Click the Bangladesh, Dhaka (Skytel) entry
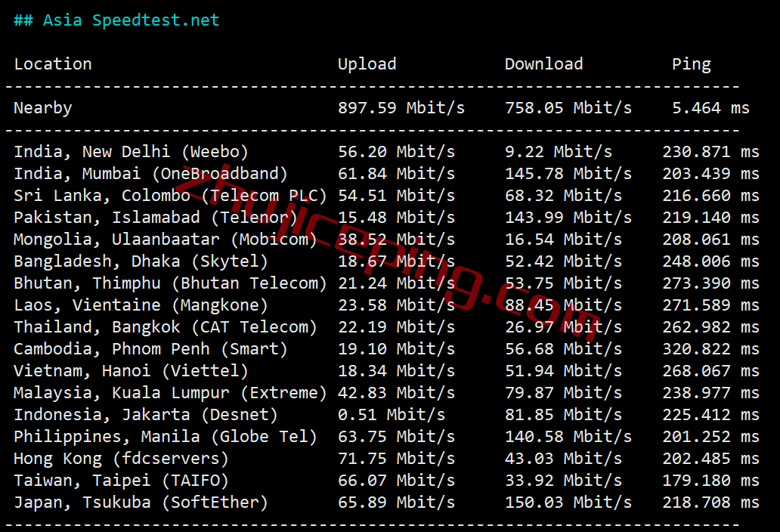 [x=141, y=261]
